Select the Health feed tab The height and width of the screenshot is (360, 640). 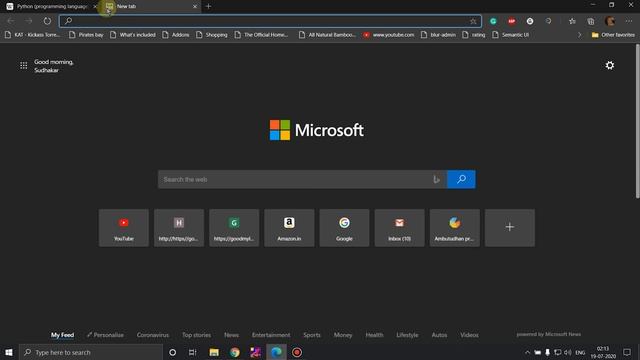click(374, 335)
